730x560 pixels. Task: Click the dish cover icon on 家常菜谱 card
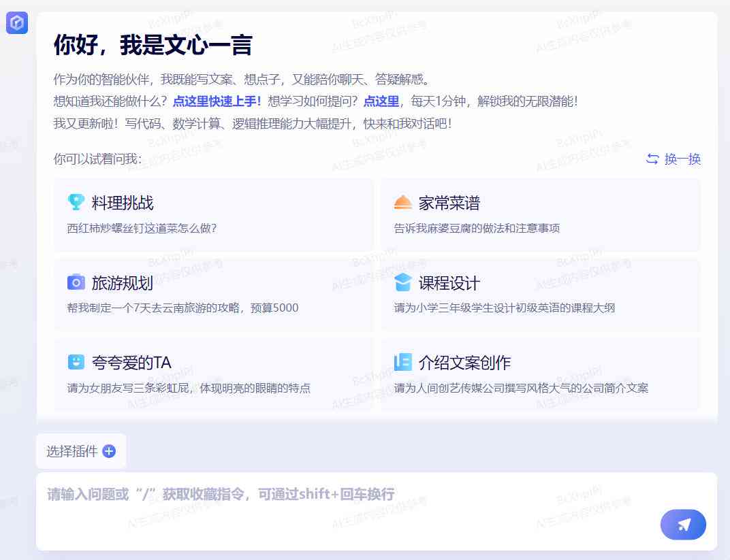[x=402, y=202]
